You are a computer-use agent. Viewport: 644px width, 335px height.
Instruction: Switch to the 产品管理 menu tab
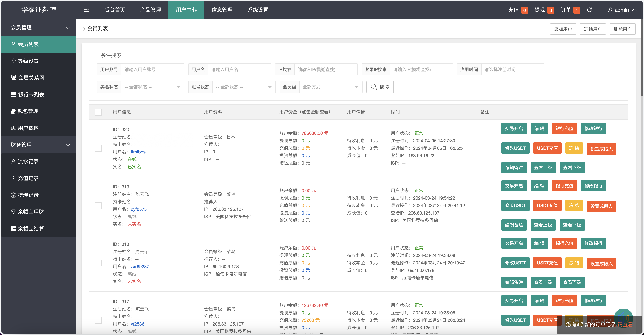click(x=150, y=10)
